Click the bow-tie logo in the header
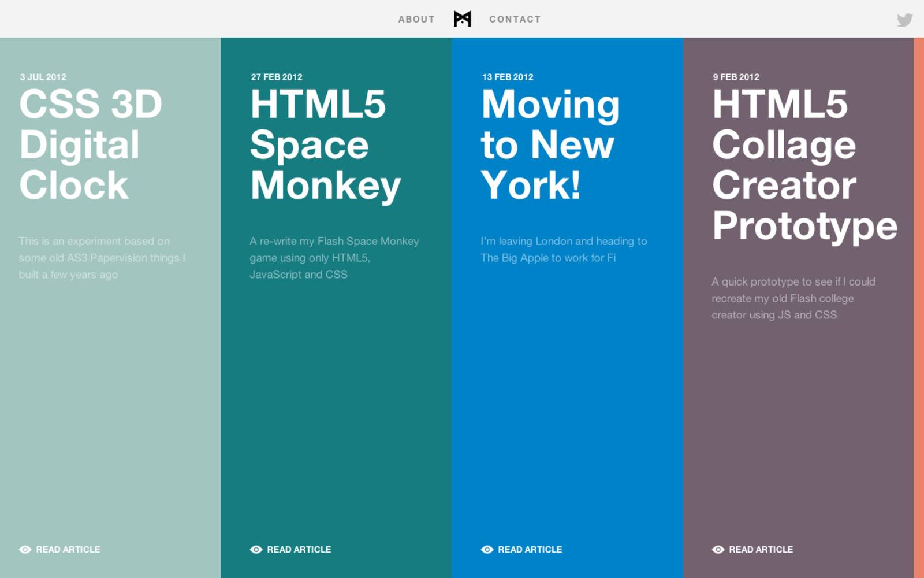This screenshot has width=924, height=578. (462, 18)
